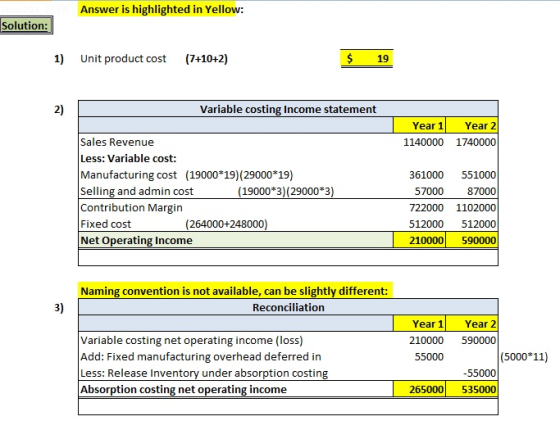The width and height of the screenshot is (560, 430).
Task: Click net operating income 590000 highlighted cell
Action: pyautogui.click(x=472, y=240)
